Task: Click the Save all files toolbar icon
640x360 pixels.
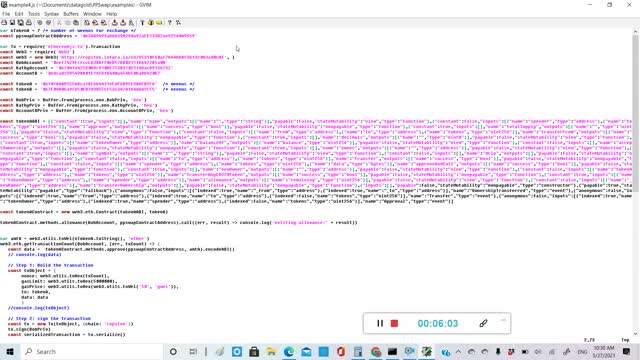Action: (x=20, y=22)
